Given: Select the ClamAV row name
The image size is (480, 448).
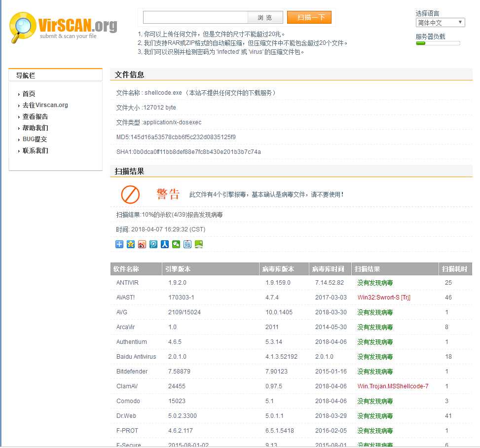Looking at the screenshot, I should pyautogui.click(x=127, y=386).
